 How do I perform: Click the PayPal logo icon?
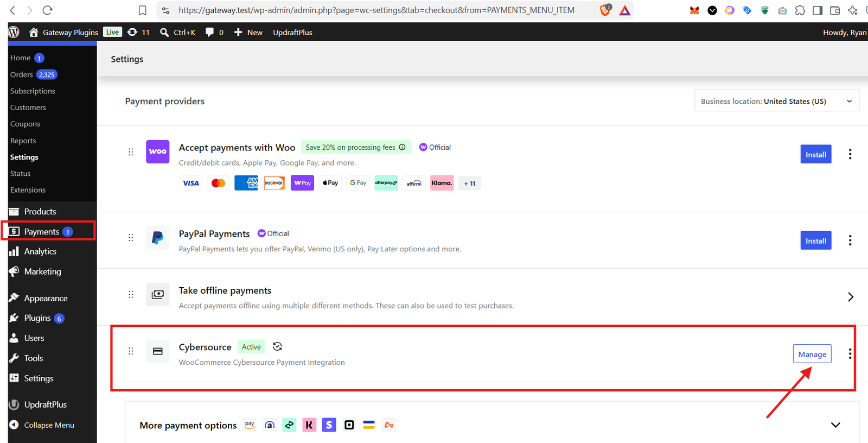pos(158,238)
